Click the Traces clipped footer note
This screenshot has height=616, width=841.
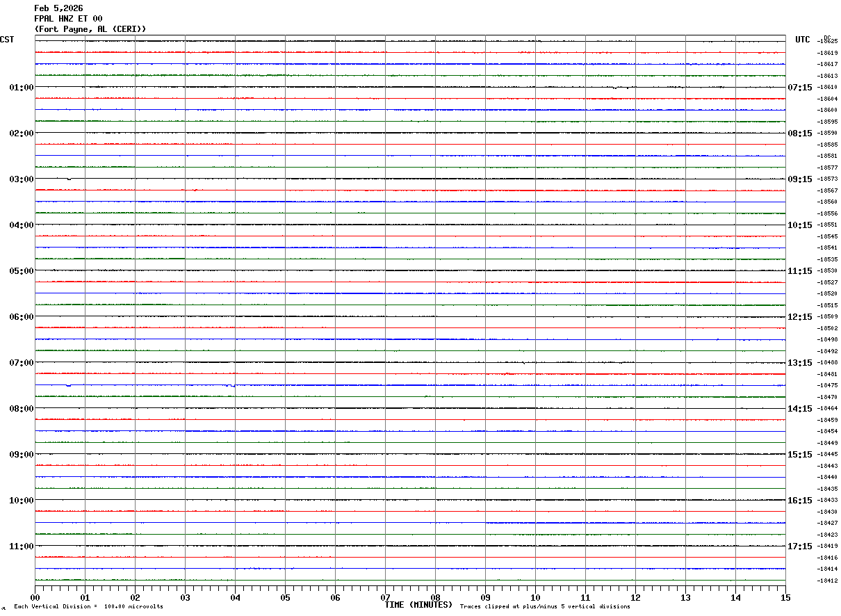[x=545, y=607]
